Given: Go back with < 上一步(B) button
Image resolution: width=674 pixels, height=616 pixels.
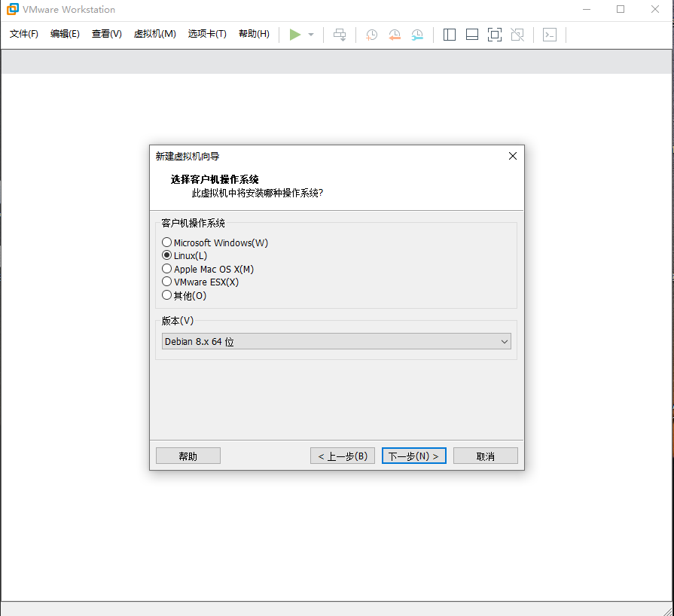Looking at the screenshot, I should pos(343,456).
